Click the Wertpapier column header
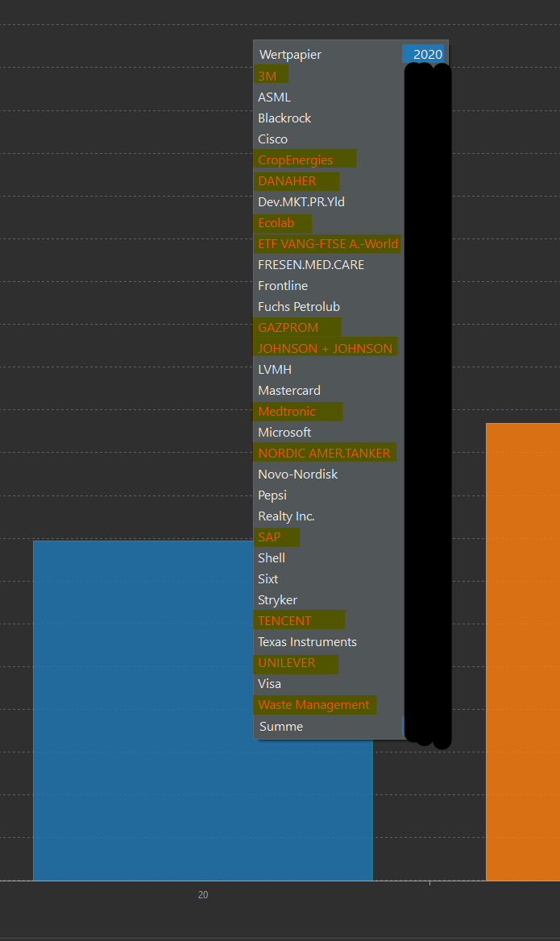 (291, 55)
